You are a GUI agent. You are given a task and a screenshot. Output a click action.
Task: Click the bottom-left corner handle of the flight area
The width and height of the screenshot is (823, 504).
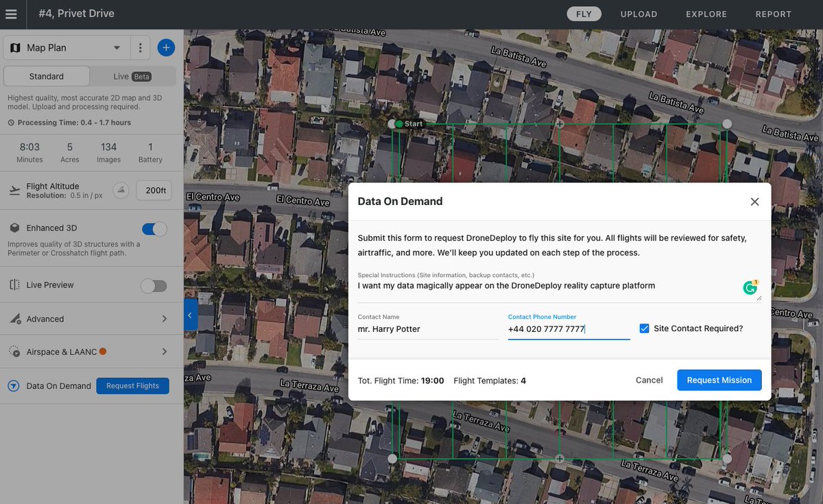(392, 458)
